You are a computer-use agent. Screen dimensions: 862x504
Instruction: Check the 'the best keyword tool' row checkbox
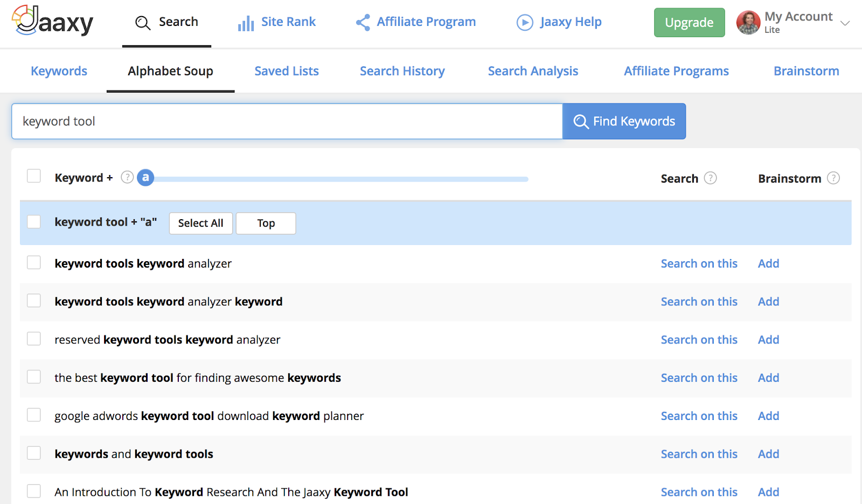(34, 377)
